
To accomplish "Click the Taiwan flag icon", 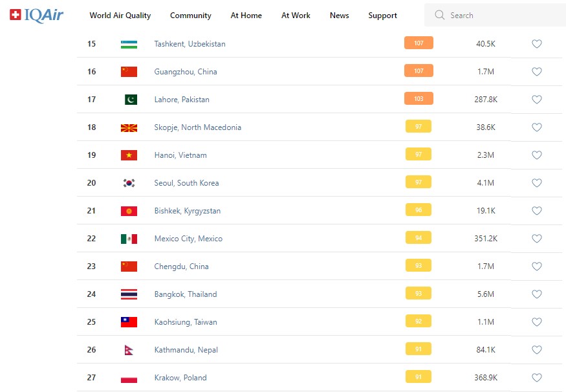I will [x=129, y=322].
